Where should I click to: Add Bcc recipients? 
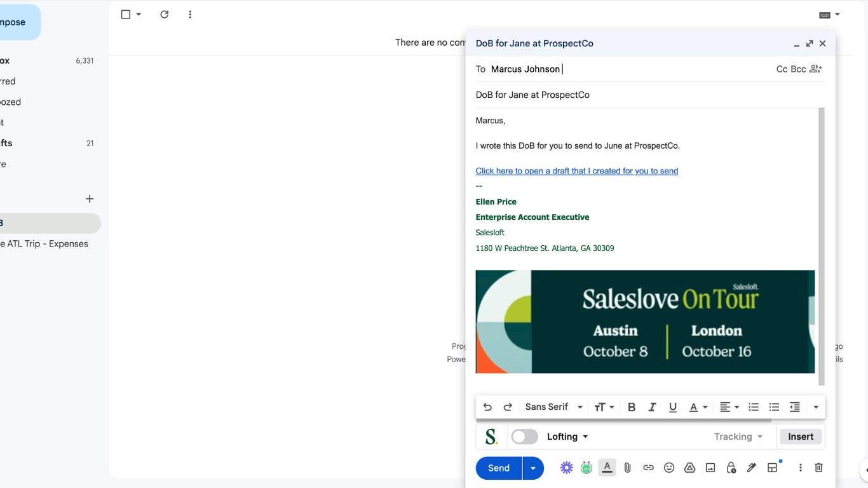point(798,69)
